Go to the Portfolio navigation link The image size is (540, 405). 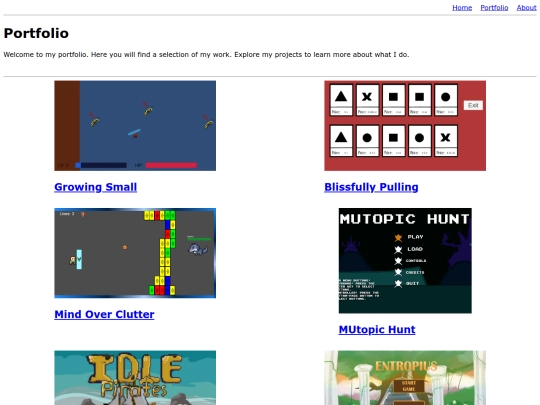click(x=494, y=8)
